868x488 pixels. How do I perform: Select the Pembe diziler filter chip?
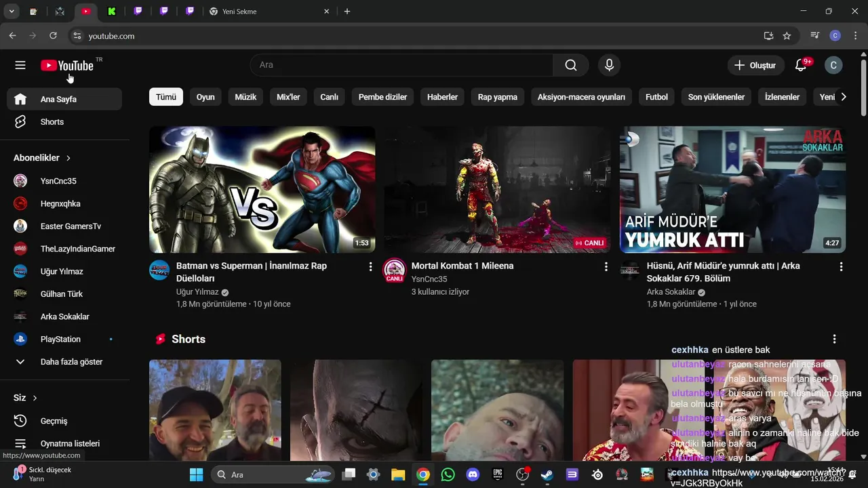382,97
